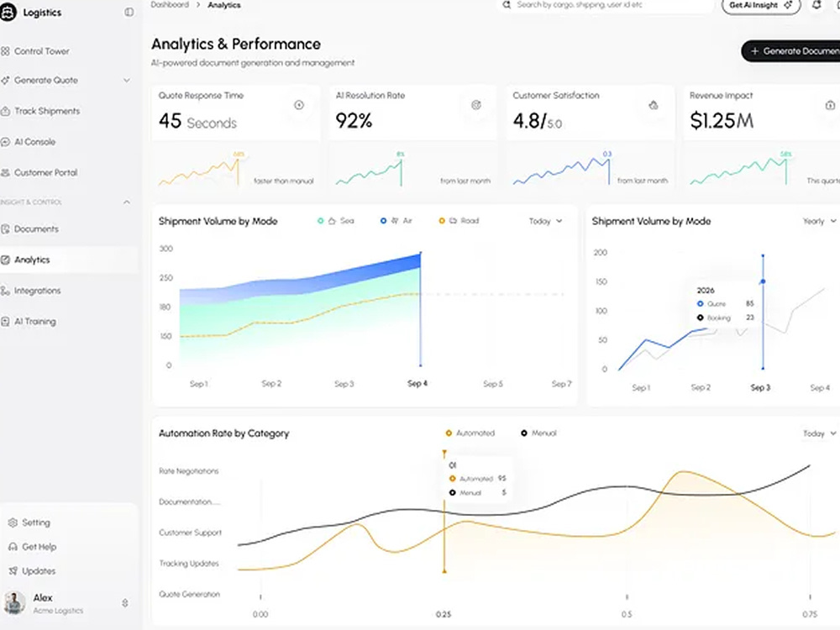Screen dimensions: 840x630
Task: Click Alex profile avatar
Action: [14, 602]
